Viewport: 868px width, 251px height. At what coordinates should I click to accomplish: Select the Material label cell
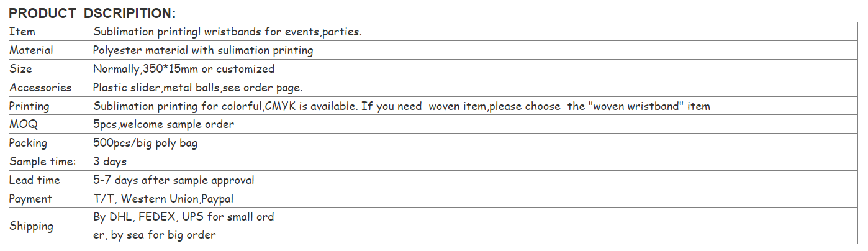pyautogui.click(x=50, y=50)
